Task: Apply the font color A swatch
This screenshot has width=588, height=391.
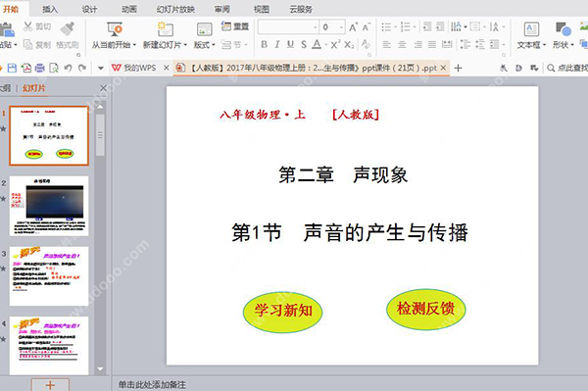Action: pos(317,45)
